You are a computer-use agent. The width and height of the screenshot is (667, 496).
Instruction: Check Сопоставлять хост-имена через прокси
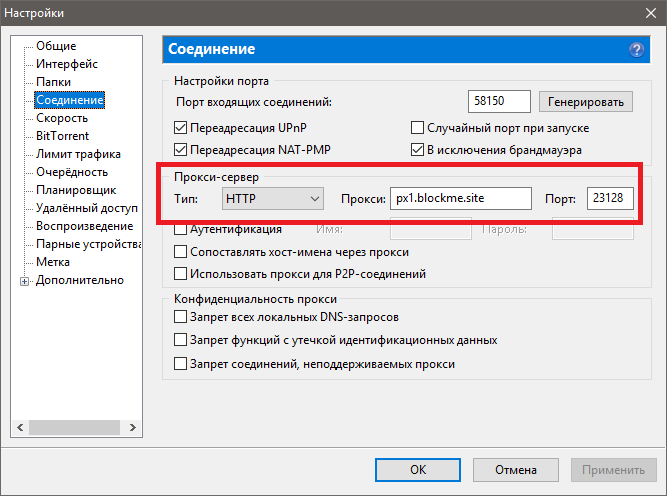point(180,252)
